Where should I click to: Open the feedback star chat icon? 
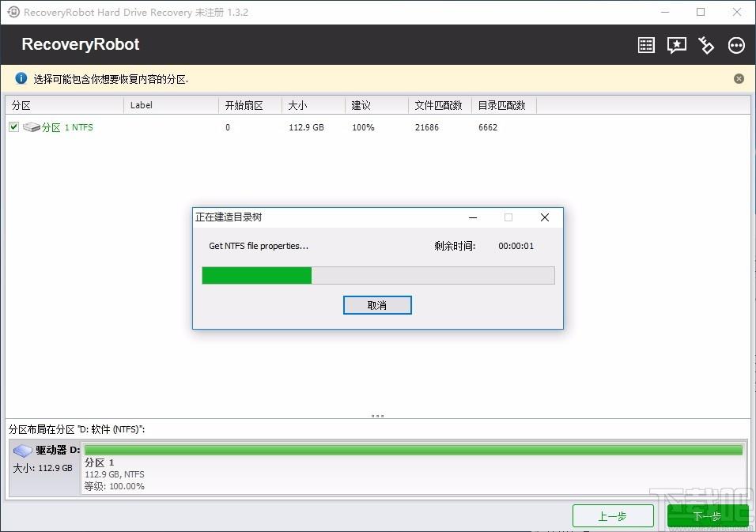676,45
